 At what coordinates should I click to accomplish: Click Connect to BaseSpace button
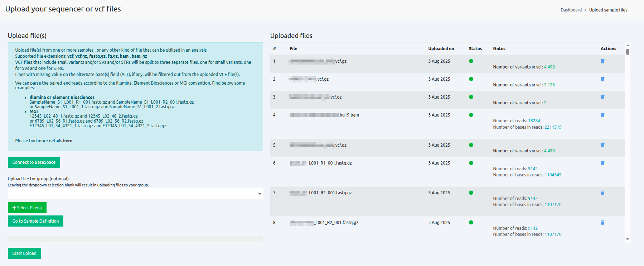[34, 162]
